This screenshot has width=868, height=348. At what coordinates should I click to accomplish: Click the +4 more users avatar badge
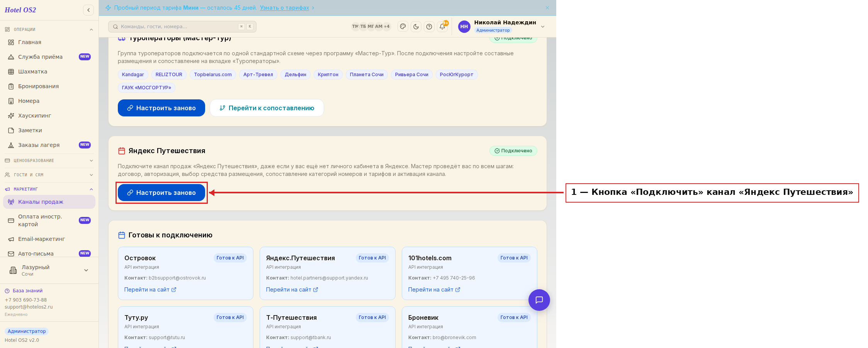click(387, 26)
